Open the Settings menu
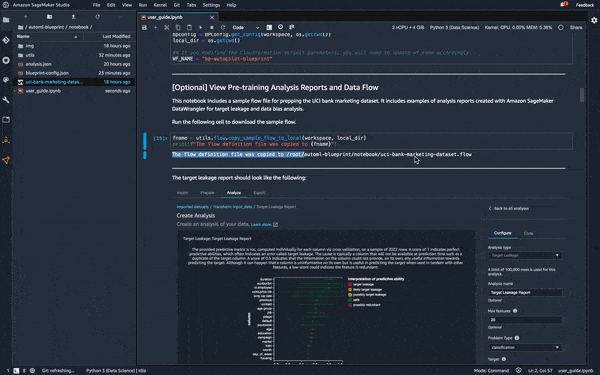Image resolution: width=600 pixels, height=375 pixels. click(x=211, y=5)
